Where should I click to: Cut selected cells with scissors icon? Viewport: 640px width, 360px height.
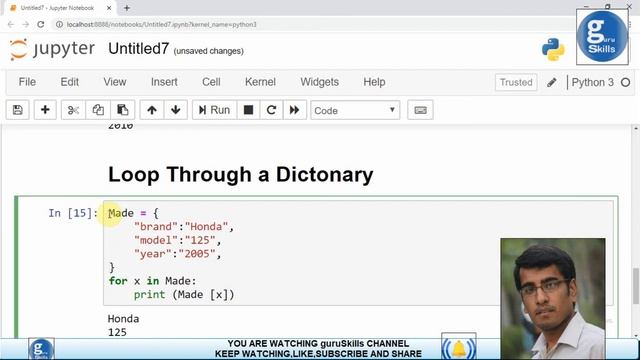pyautogui.click(x=73, y=110)
